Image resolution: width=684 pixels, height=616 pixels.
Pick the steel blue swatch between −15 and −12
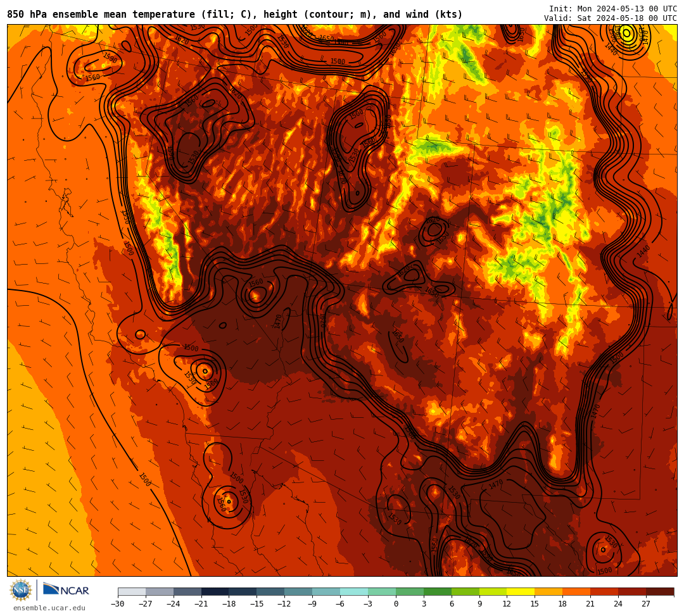tap(271, 591)
